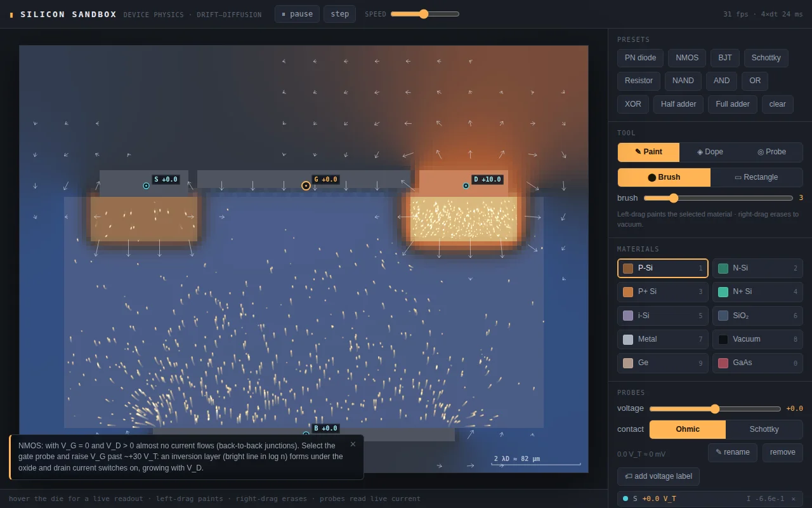Pause the simulation

coord(297,14)
